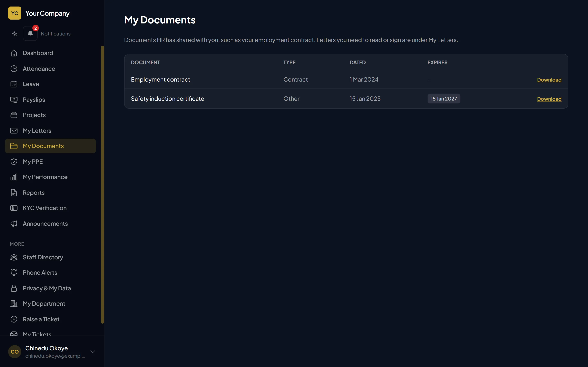Select the Leave calendar icon
The image size is (588, 367).
click(14, 84)
